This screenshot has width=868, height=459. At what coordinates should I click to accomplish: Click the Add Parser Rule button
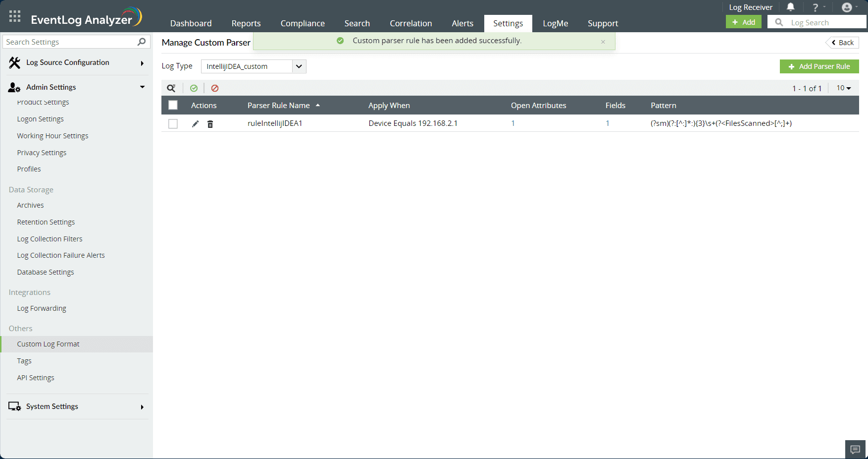point(819,66)
